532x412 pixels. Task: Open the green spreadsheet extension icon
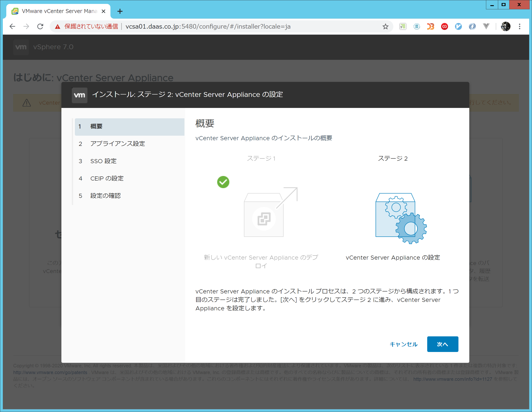click(403, 26)
